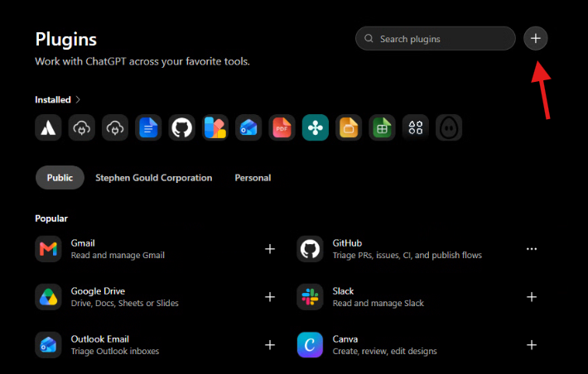Click the Slack plugin name
Image resolution: width=588 pixels, height=374 pixels.
pyautogui.click(x=343, y=291)
